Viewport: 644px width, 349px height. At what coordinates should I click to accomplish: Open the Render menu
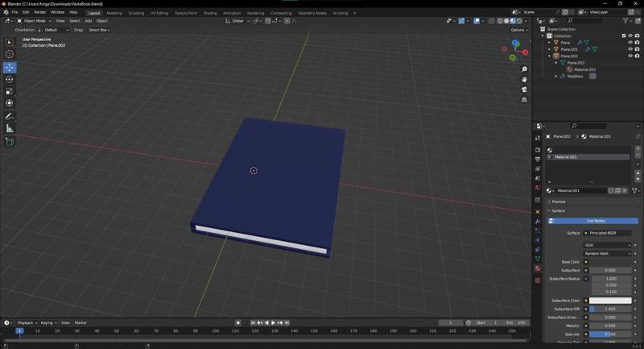pyautogui.click(x=39, y=12)
